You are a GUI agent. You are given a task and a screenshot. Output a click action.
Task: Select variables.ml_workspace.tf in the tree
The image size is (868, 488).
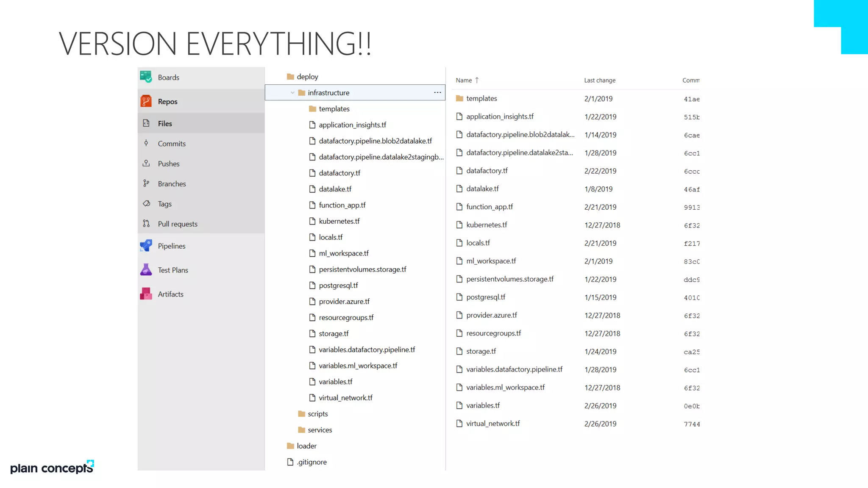pos(358,366)
